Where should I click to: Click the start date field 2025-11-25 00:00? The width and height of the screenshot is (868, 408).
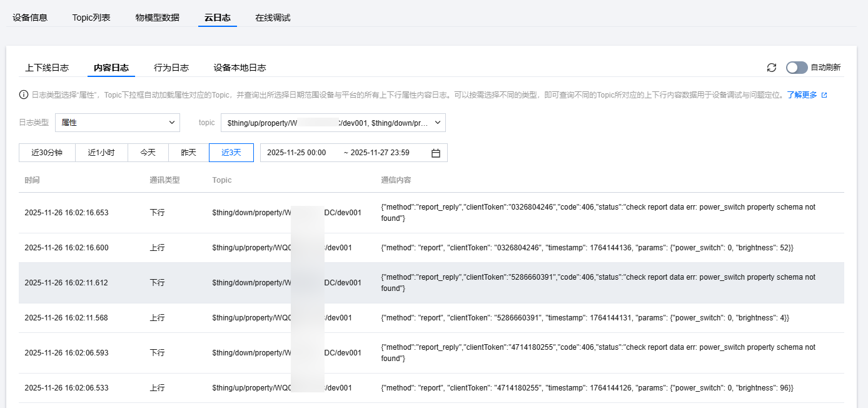296,153
